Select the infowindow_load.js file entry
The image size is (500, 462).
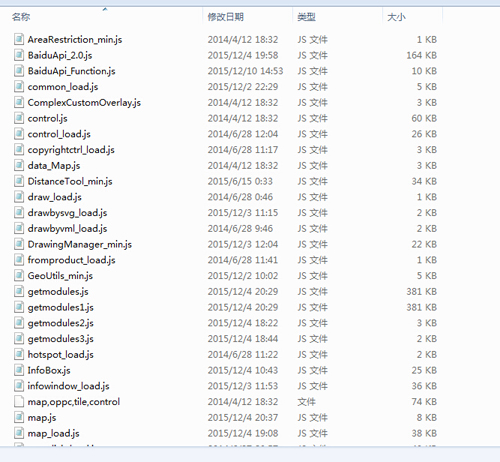tap(68, 386)
